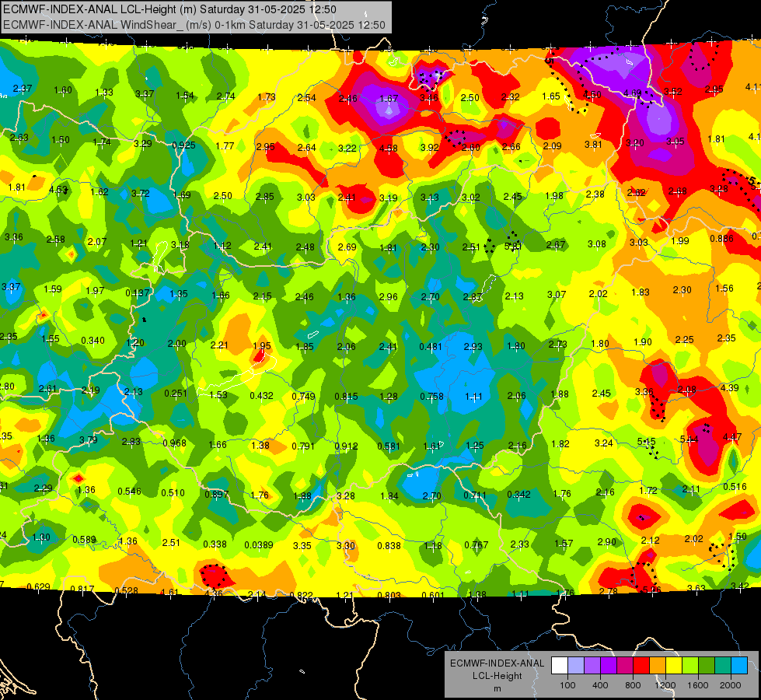This screenshot has width=761, height=700.
Task: Click the legend heading 'ECMWF-INDEX-ANAL'
Action: pos(497,663)
